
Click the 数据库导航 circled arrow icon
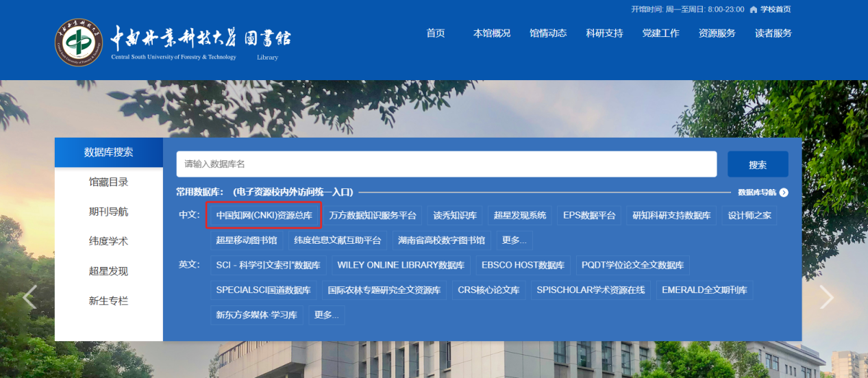tap(784, 192)
